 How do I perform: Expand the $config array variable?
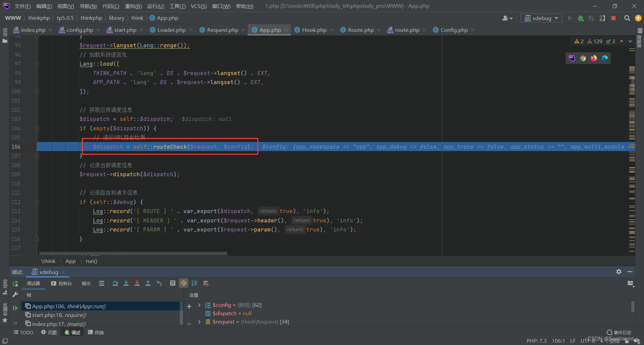tap(199, 305)
